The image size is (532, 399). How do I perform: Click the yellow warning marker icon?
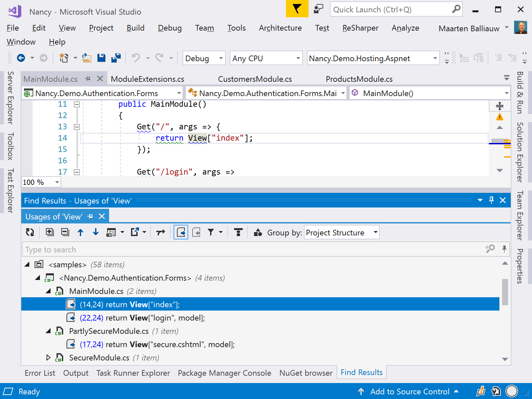[500, 117]
